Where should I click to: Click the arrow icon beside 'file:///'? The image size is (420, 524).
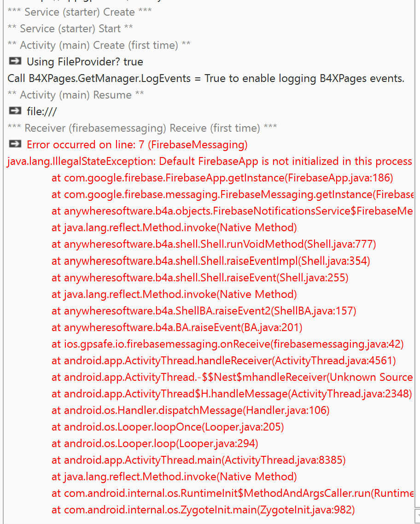pos(15,111)
